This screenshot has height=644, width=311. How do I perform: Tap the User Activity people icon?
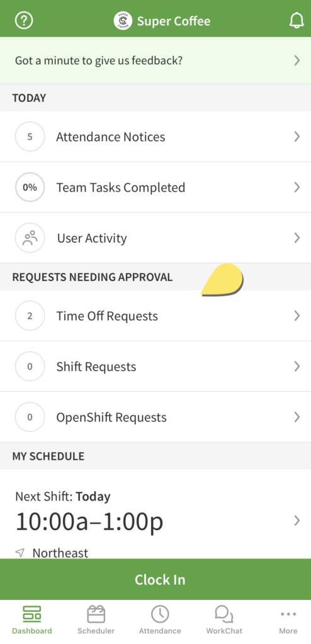pyautogui.click(x=30, y=238)
